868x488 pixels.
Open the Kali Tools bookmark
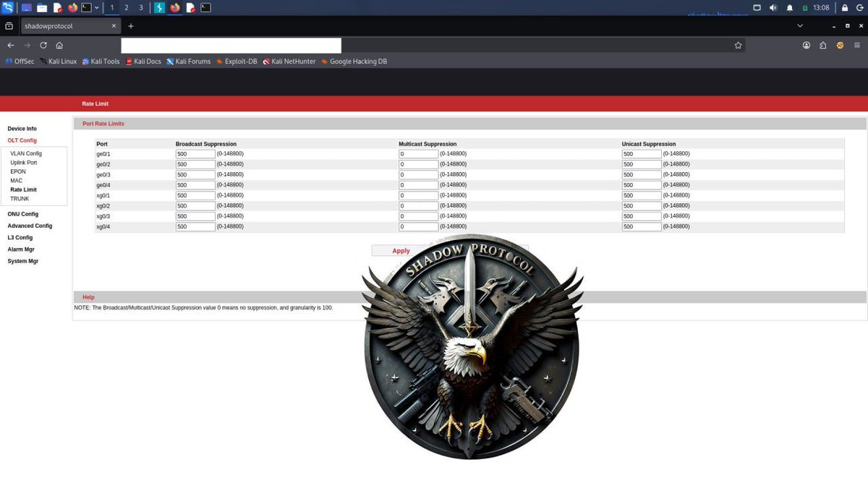point(101,61)
